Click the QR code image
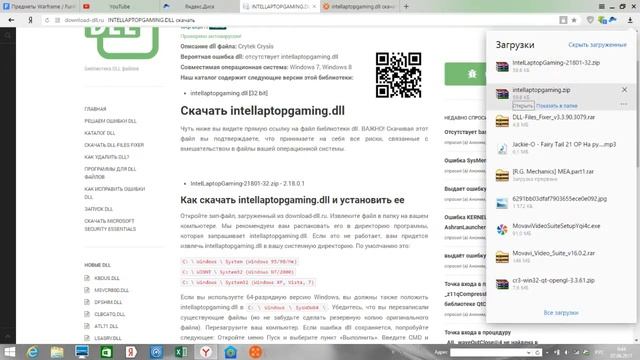Screen dimensions: 640x360 (x=398, y=75)
